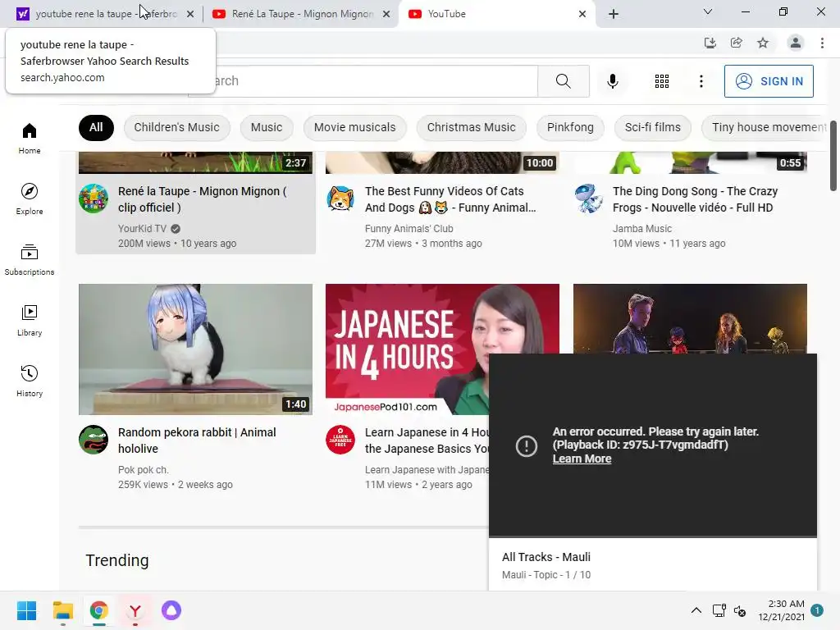Open Subscriptions in the sidebar
This screenshot has width=840, height=630.
click(30, 259)
